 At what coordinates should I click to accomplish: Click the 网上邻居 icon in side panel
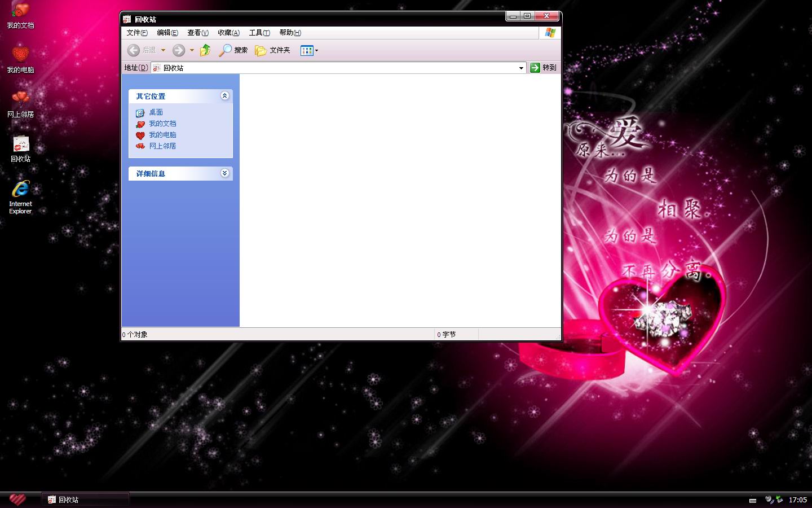click(x=140, y=146)
